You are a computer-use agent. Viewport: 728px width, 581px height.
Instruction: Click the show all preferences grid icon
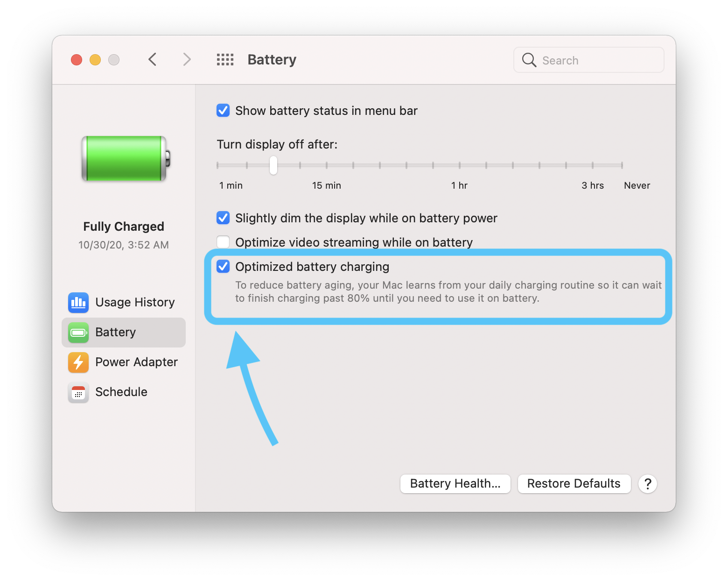225,59
